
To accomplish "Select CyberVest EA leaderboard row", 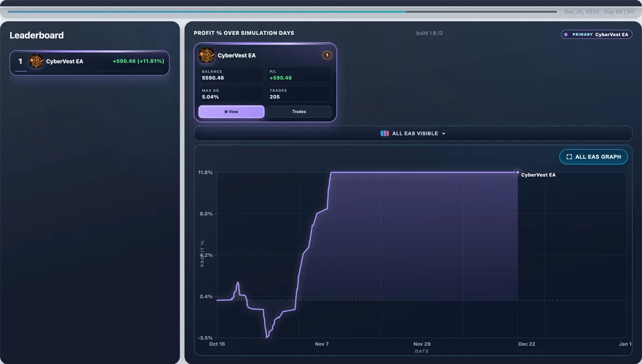I will pyautogui.click(x=89, y=62).
